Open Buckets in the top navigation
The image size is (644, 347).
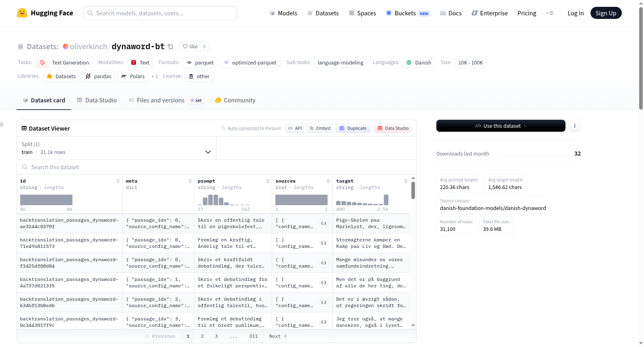pos(408,13)
